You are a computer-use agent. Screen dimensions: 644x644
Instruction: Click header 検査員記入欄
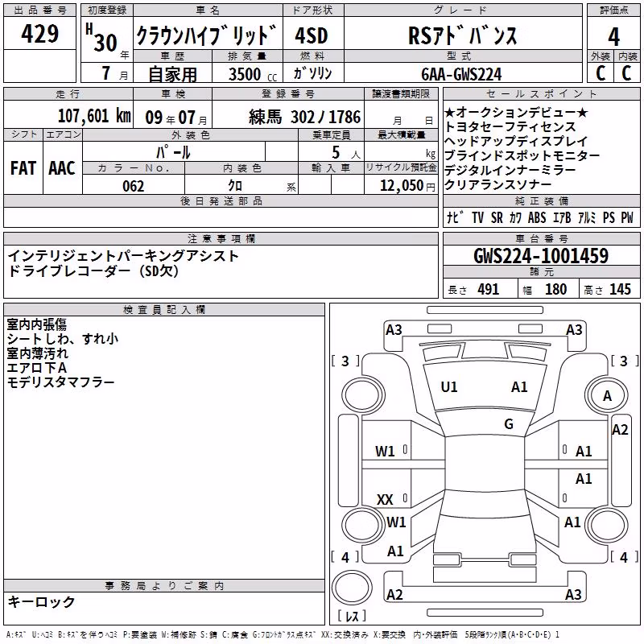click(164, 310)
